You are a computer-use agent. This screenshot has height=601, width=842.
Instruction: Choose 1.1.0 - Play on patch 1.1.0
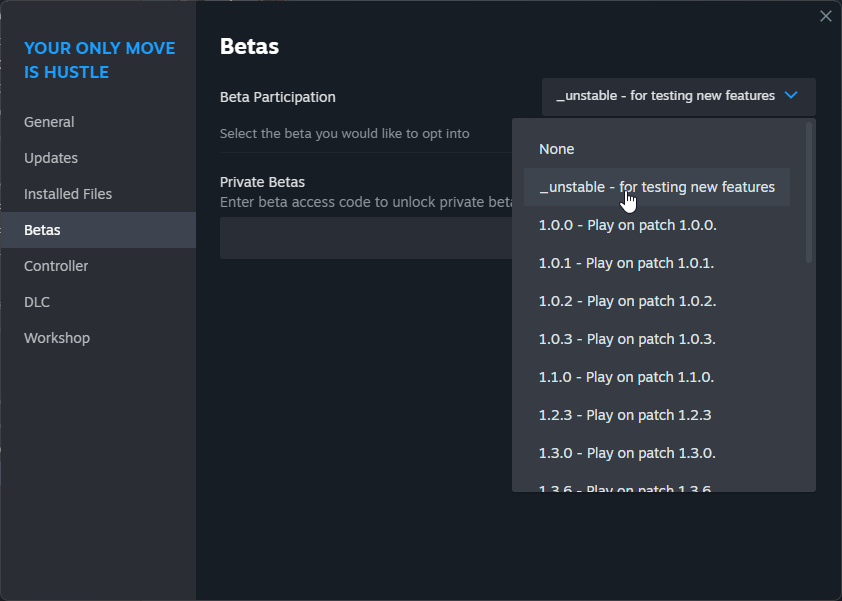[657, 377]
